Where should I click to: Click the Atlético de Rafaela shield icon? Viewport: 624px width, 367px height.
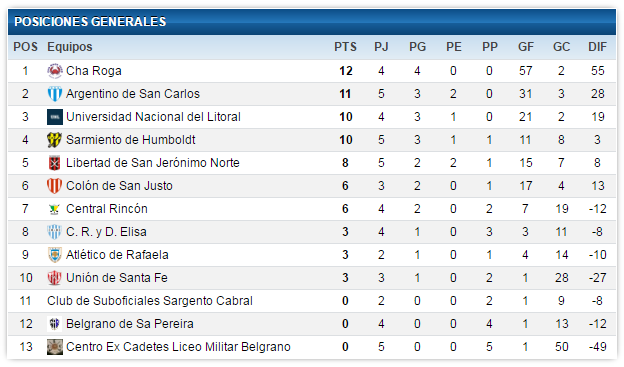55,255
